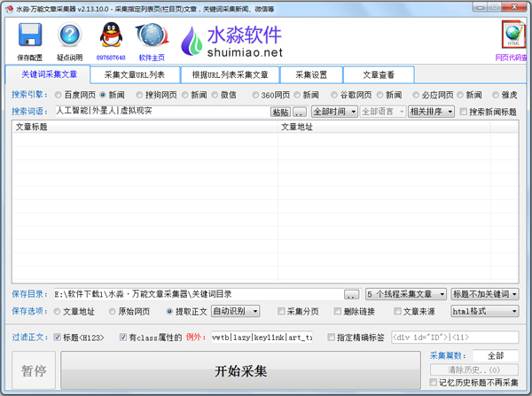Click the 开始采集 start button
This screenshot has width=532, height=396.
240,370
